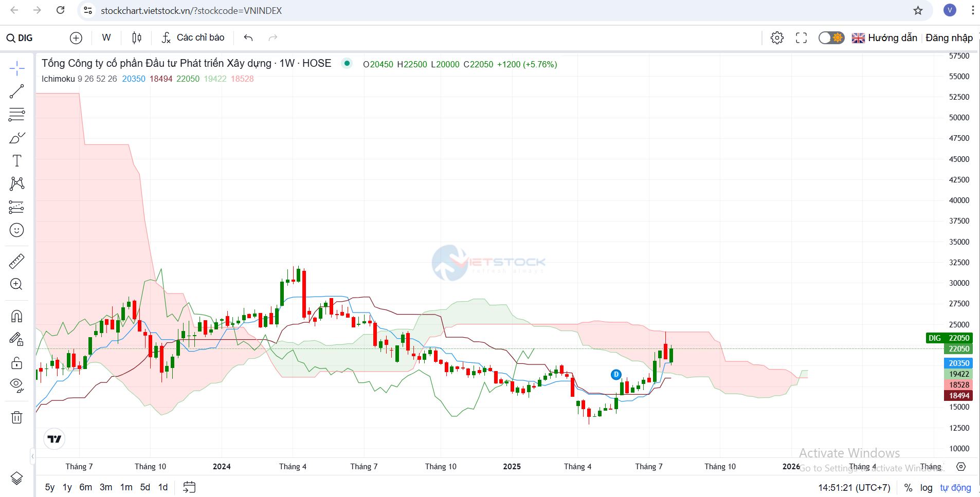The width and height of the screenshot is (980, 497).
Task: Enter fullscreen chart mode
Action: [x=801, y=38]
